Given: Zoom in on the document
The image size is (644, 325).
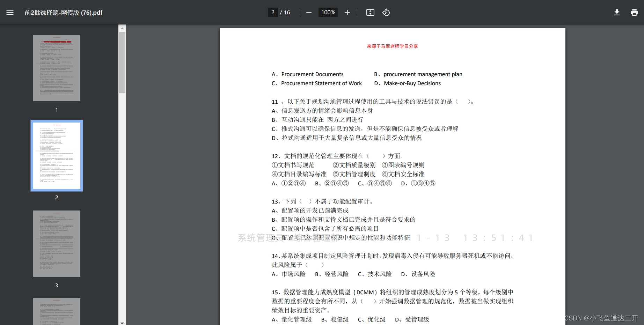Looking at the screenshot, I should [x=347, y=12].
